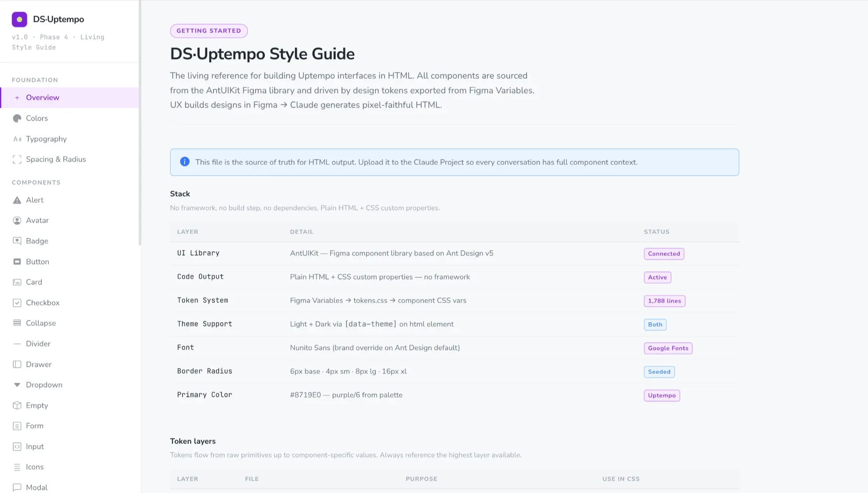Image resolution: width=868 pixels, height=493 pixels.
Task: Click the Active status tag
Action: (x=657, y=277)
